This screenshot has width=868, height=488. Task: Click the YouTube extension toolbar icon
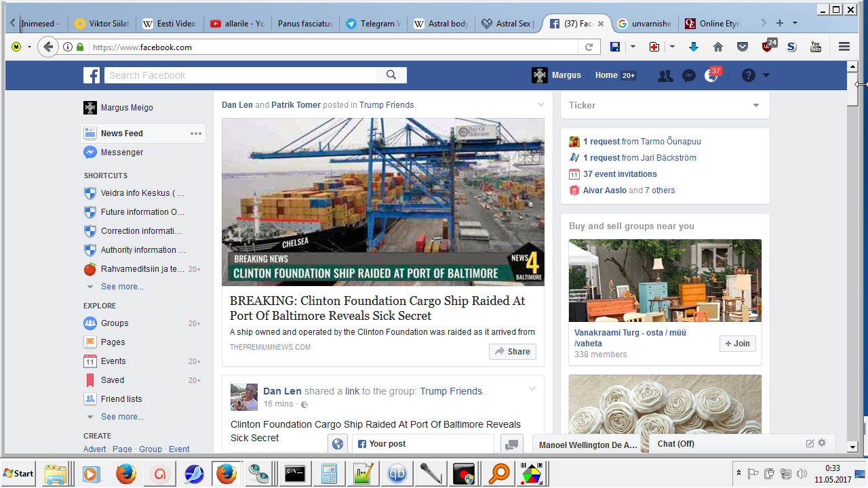point(816,47)
